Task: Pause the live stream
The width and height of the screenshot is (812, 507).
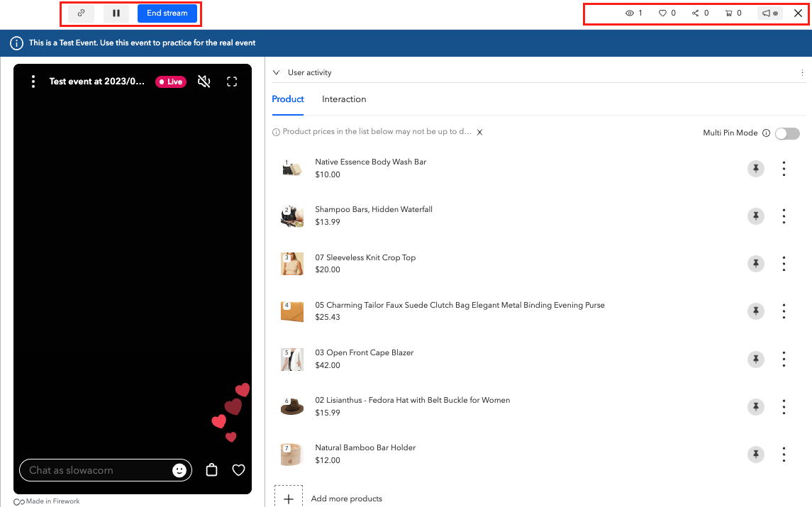Action: pyautogui.click(x=116, y=13)
